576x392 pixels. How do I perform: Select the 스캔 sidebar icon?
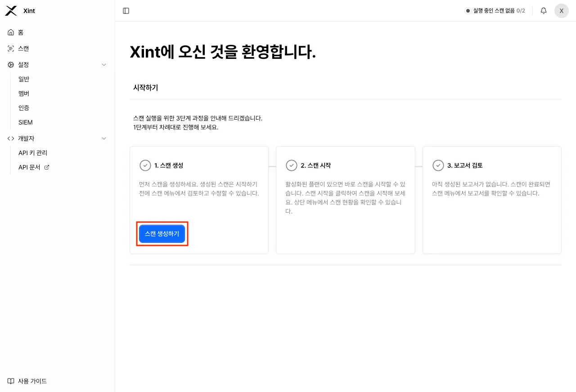10,48
